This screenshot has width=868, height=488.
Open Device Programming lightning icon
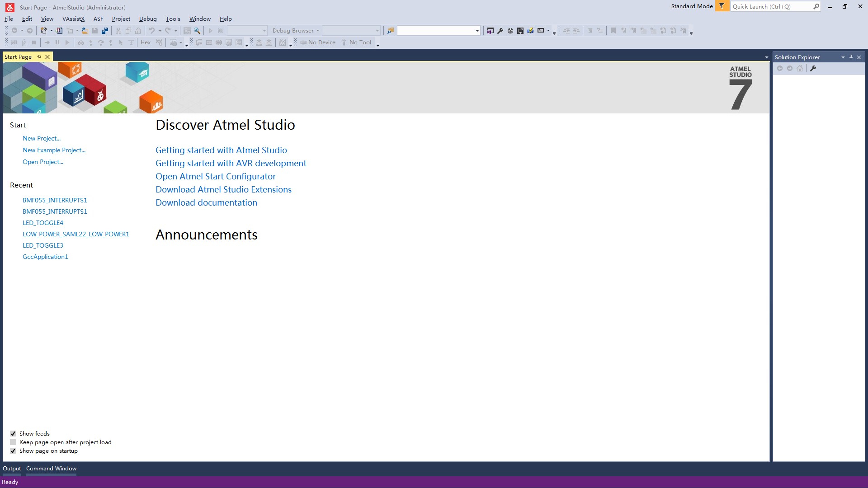pyautogui.click(x=530, y=31)
